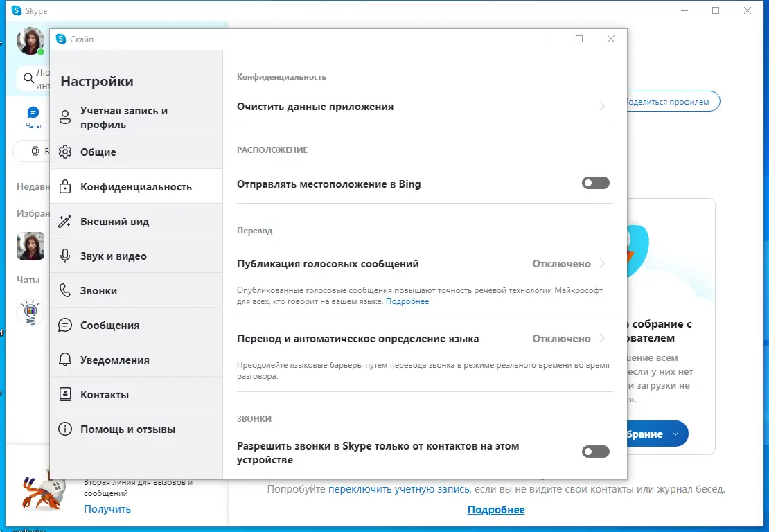Open Help and feedback (Помощь и отзывы)
This screenshot has width=769, height=532.
pyautogui.click(x=136, y=429)
